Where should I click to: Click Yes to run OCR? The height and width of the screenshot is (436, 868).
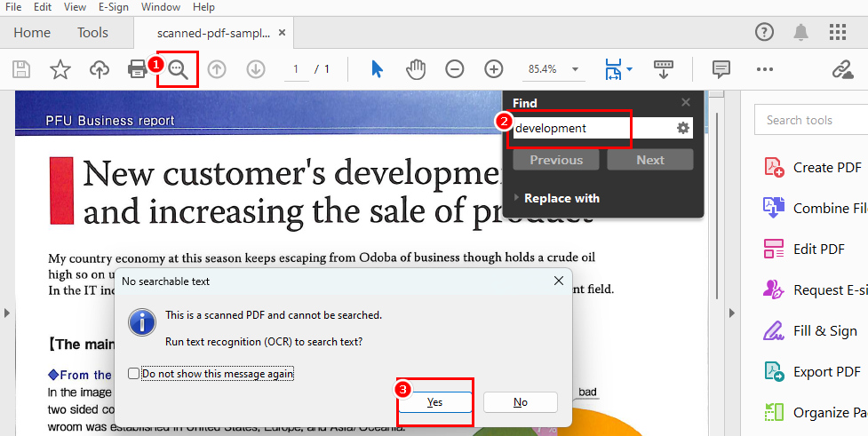(x=434, y=402)
